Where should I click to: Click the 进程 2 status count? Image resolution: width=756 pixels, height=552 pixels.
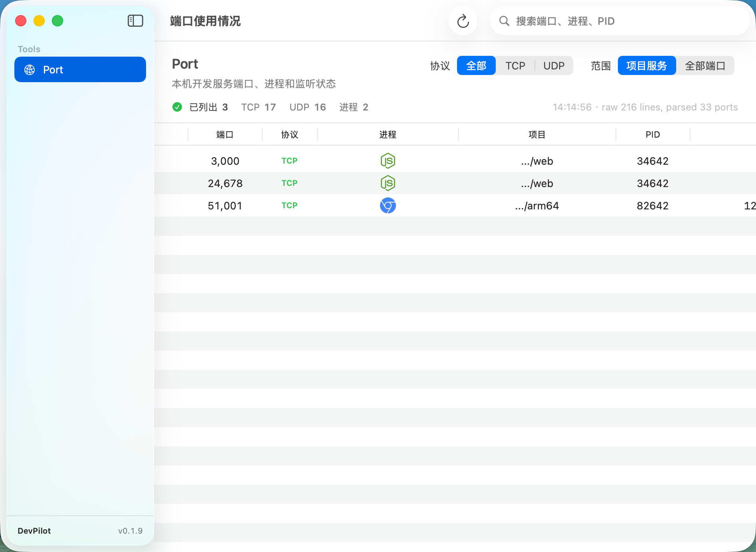point(354,107)
